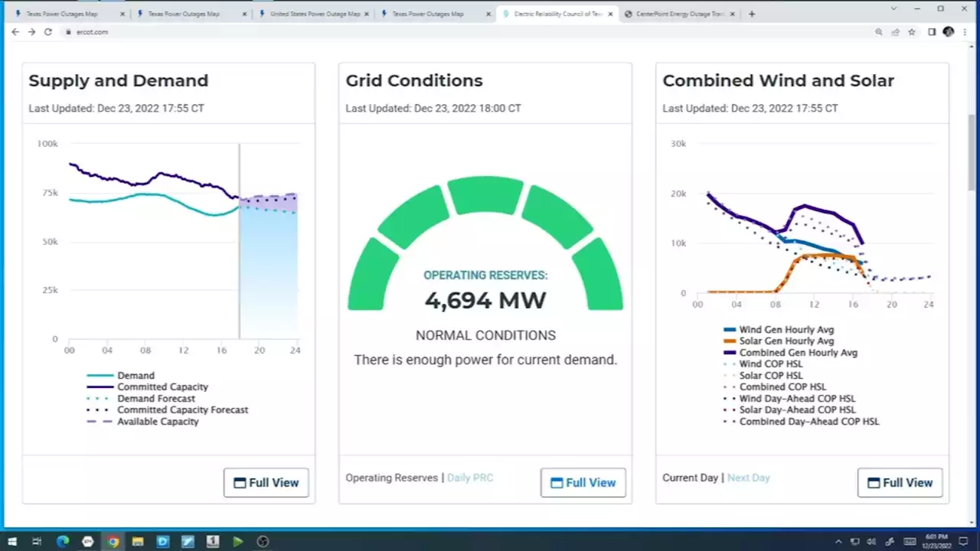The width and height of the screenshot is (980, 551).
Task: Toggle the Available Capacity legend entry
Action: click(142, 422)
